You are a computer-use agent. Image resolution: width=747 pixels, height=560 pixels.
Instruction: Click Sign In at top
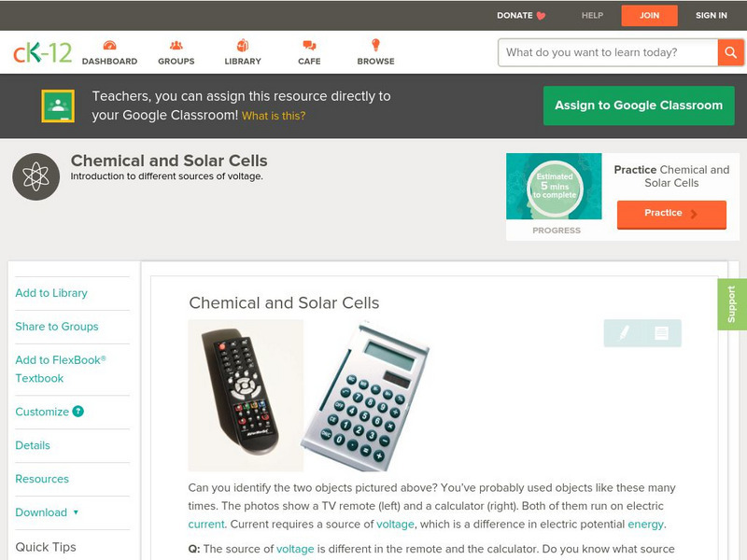coord(712,16)
